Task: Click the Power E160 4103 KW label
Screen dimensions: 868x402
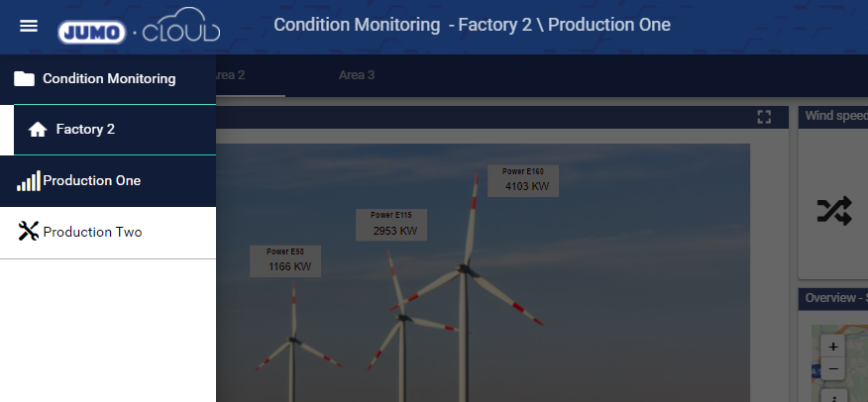Action: click(523, 180)
